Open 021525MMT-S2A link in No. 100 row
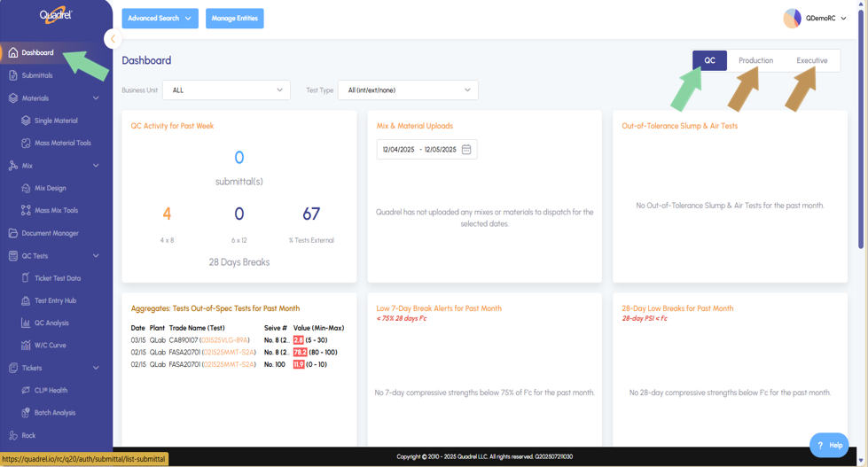Screen dimensions: 868x467 pyautogui.click(x=229, y=364)
